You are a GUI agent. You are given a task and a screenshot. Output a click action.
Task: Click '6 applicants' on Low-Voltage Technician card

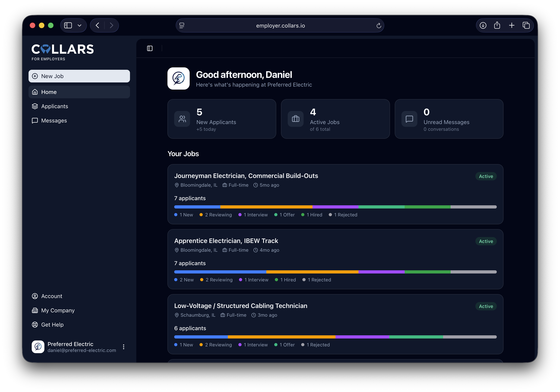pyautogui.click(x=190, y=328)
